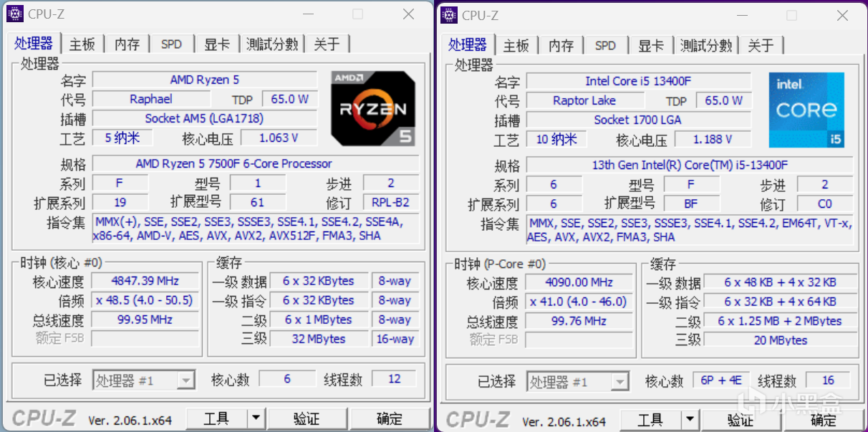Click 6P + 4E core count value

point(721,381)
